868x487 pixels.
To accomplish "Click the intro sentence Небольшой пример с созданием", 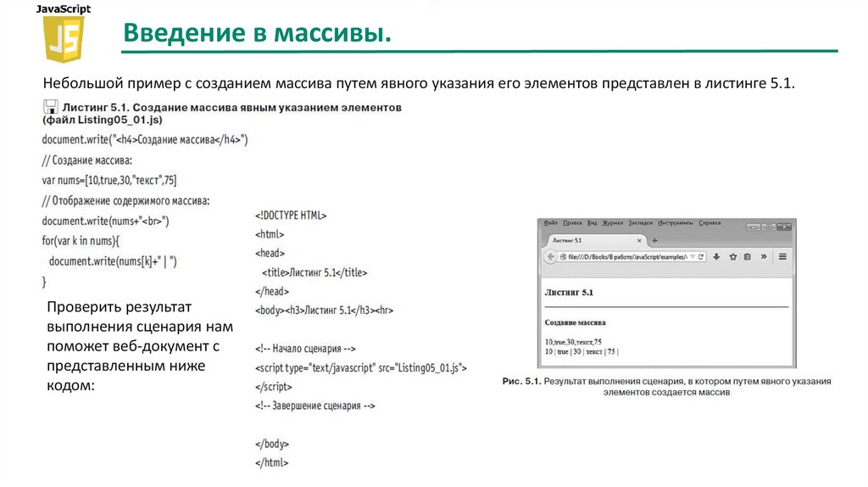I will (x=419, y=83).
